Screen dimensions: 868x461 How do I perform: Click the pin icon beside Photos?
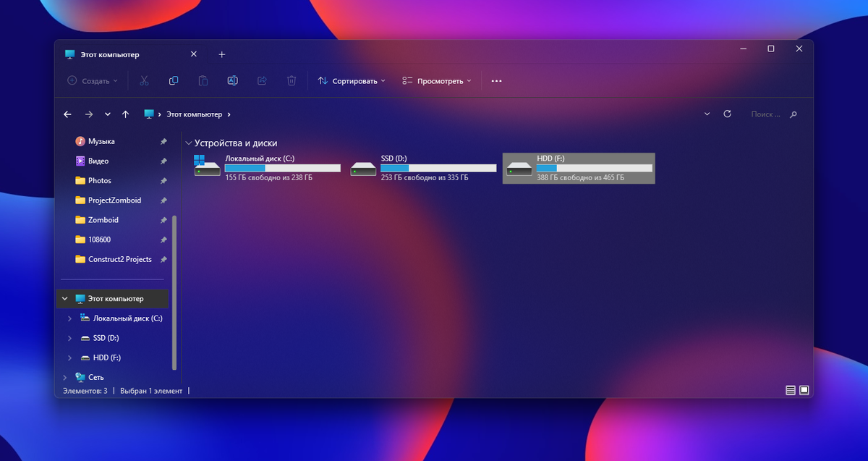coord(163,181)
